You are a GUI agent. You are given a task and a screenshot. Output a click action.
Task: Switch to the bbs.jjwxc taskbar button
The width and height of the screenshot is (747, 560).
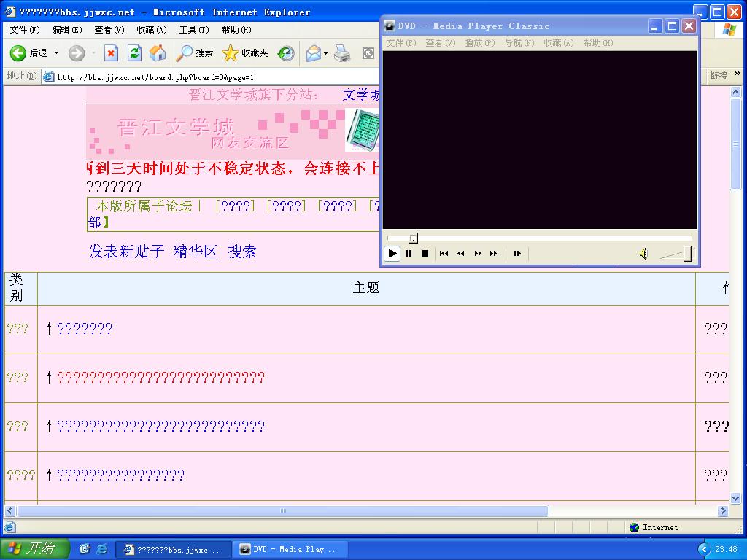[x=174, y=549]
